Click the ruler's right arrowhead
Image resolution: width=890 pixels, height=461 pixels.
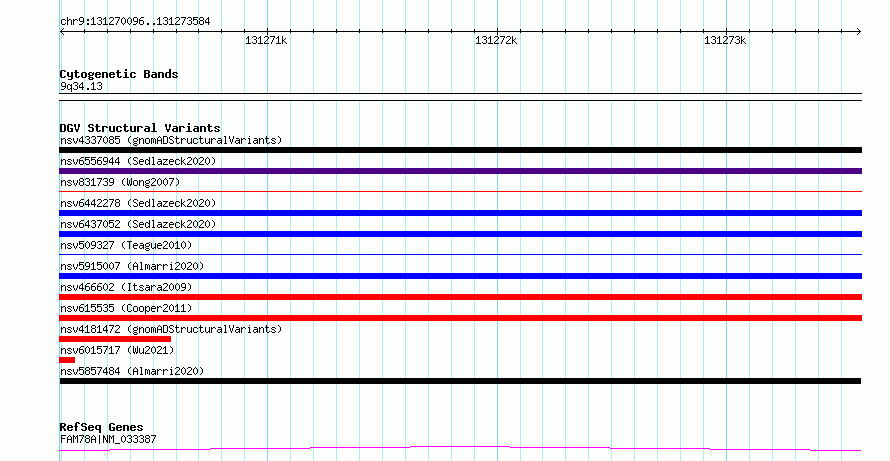(859, 32)
